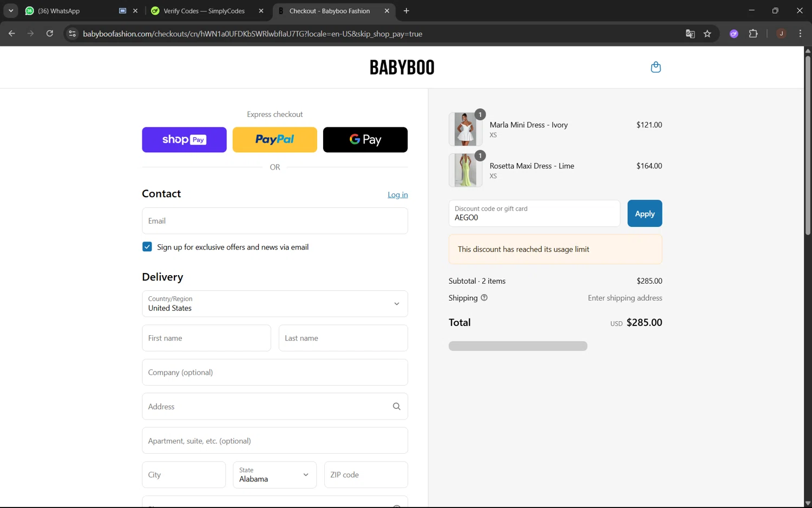Click the Last name field

(x=343, y=338)
